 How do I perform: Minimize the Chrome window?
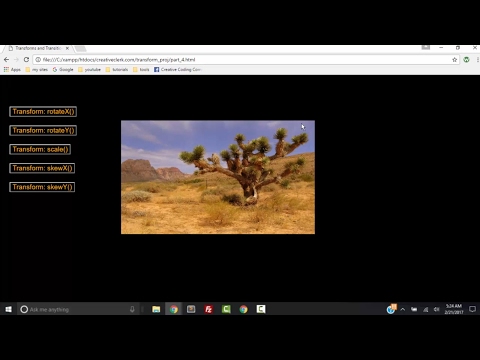[x=441, y=48]
